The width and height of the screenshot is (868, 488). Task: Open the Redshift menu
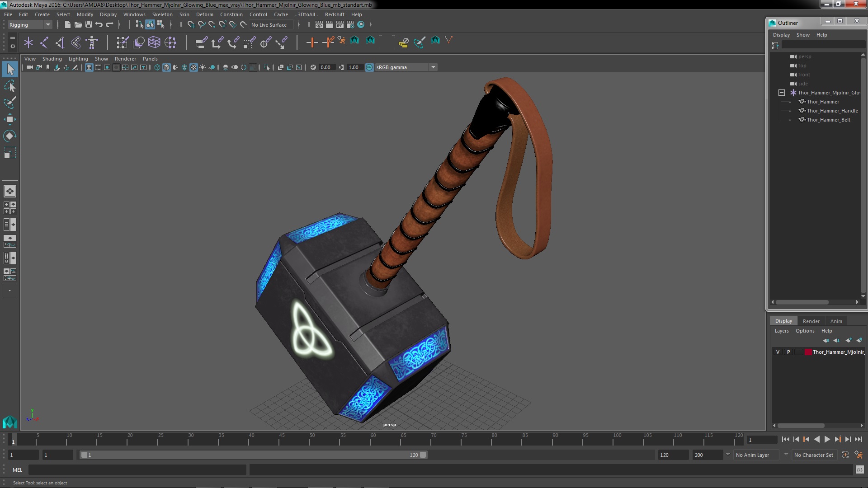tap(335, 14)
